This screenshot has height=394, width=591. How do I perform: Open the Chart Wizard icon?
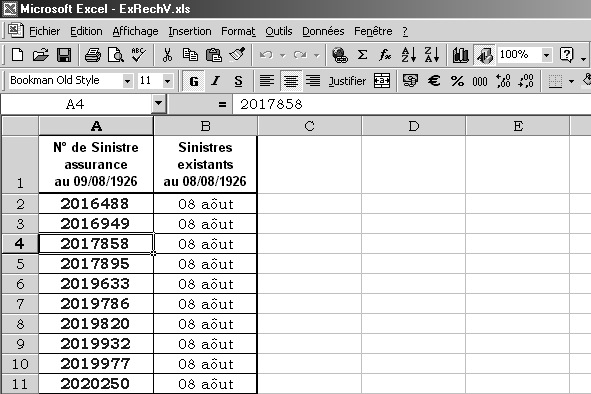[461, 55]
